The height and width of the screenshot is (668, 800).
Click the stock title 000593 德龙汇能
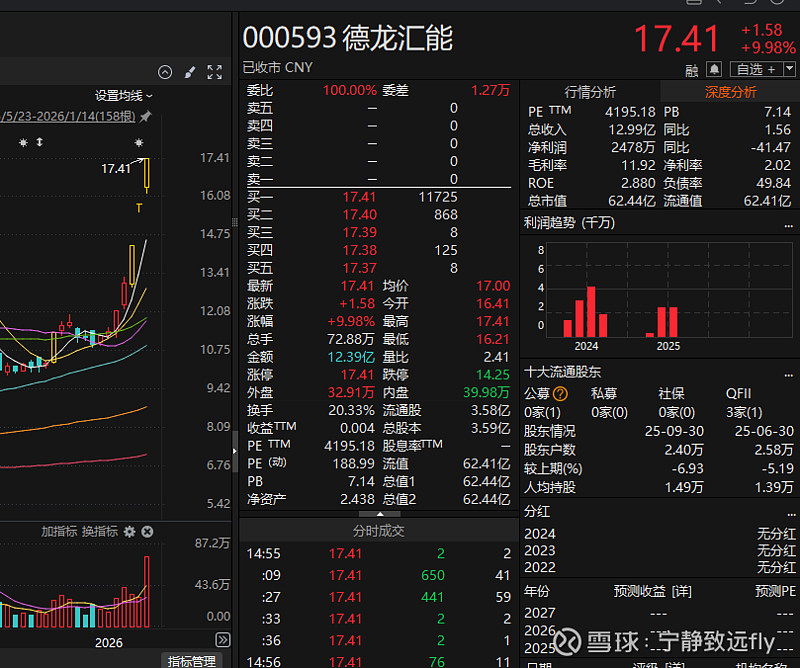347,38
